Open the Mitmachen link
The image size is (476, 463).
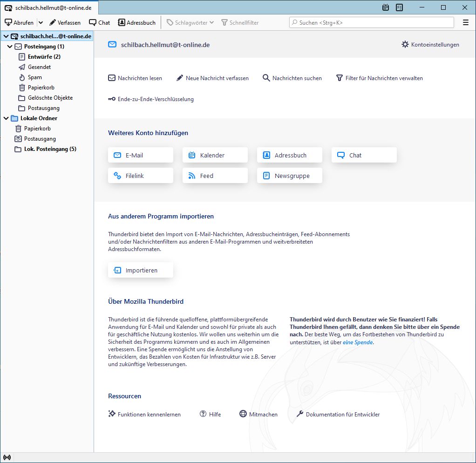(x=258, y=414)
